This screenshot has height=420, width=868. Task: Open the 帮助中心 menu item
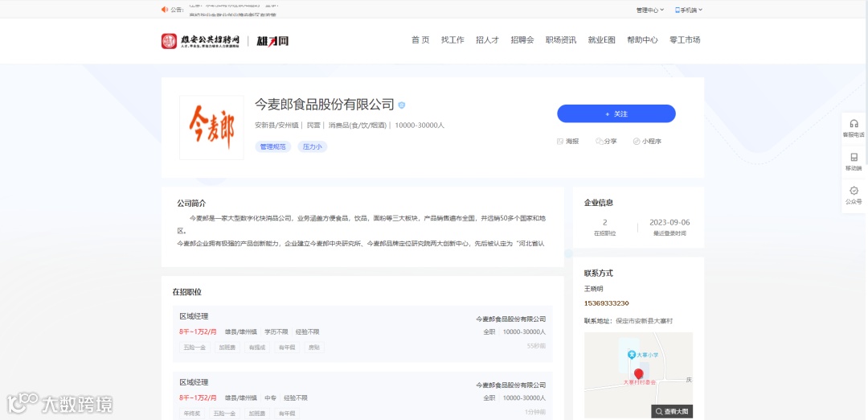pyautogui.click(x=643, y=40)
